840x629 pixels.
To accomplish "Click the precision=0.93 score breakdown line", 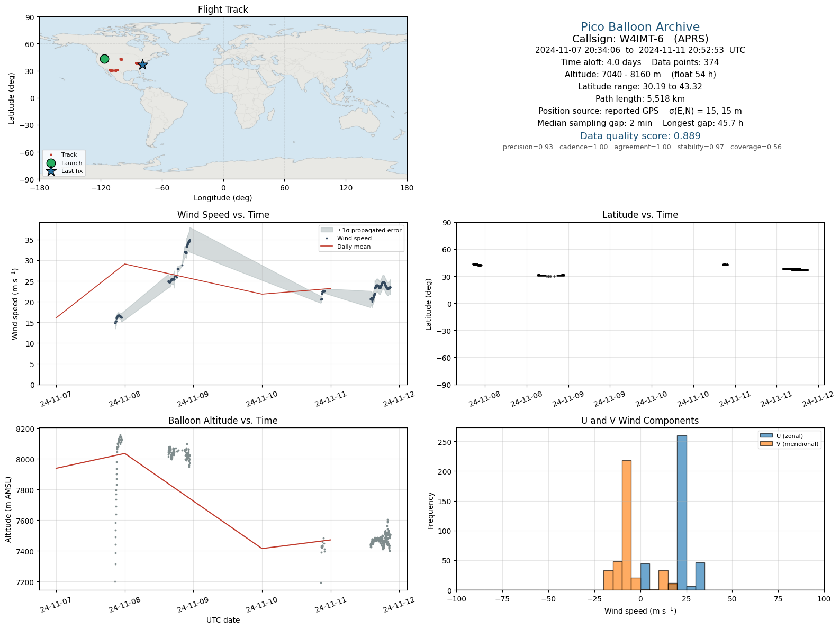I will 642,147.
